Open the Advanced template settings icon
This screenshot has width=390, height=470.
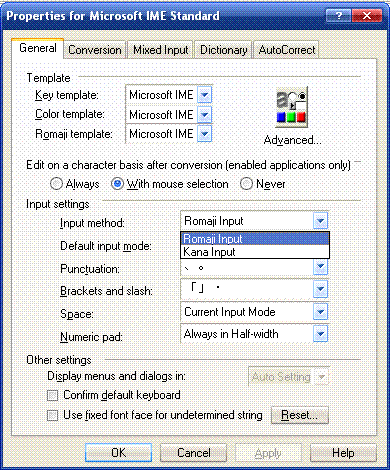coord(292,107)
